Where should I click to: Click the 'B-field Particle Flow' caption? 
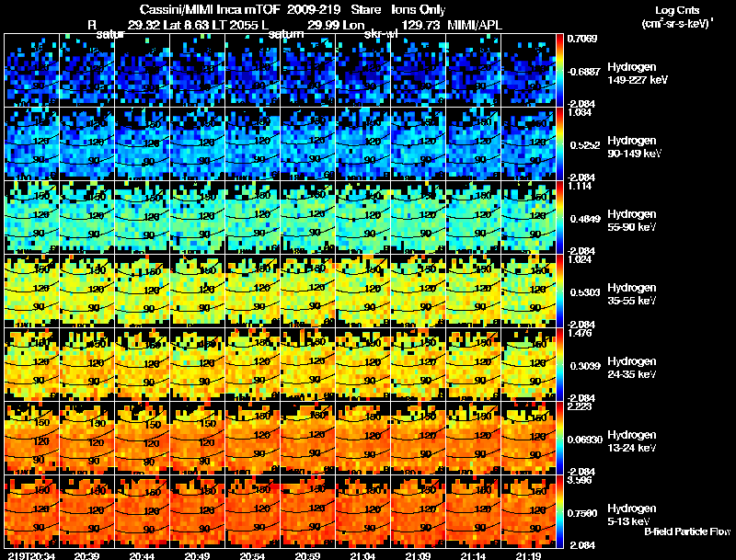(x=687, y=531)
